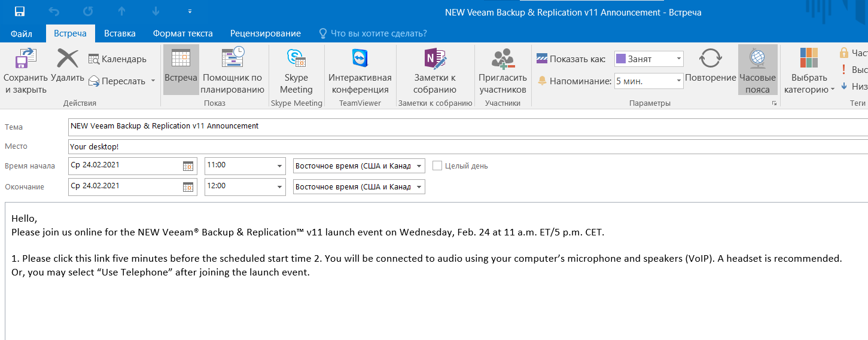Screen dimensions: 868x340
Task: Switch to the Рецензирование tab
Action: tap(266, 33)
